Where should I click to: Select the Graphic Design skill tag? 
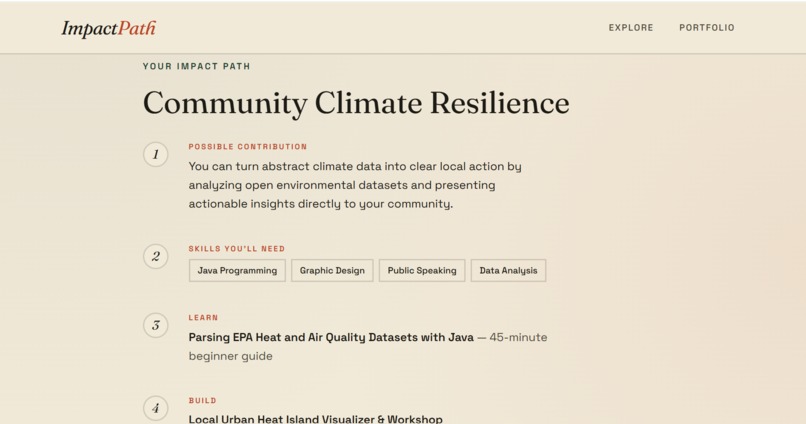pyautogui.click(x=332, y=270)
